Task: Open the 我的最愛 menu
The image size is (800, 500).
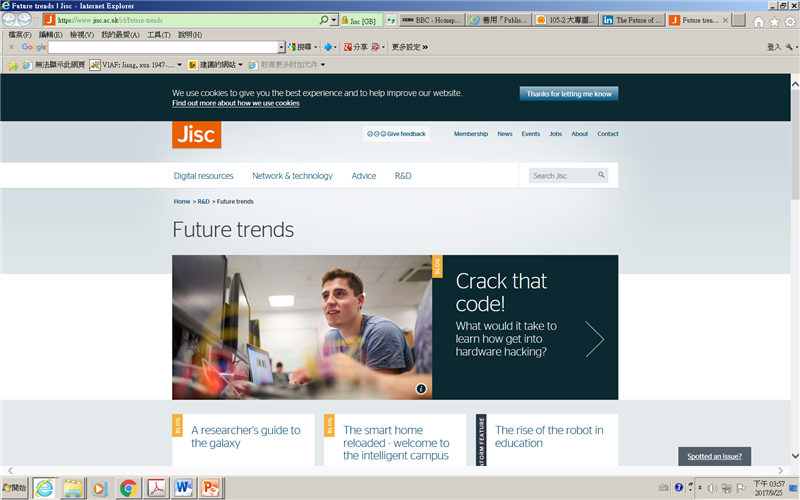Action: tap(115, 34)
